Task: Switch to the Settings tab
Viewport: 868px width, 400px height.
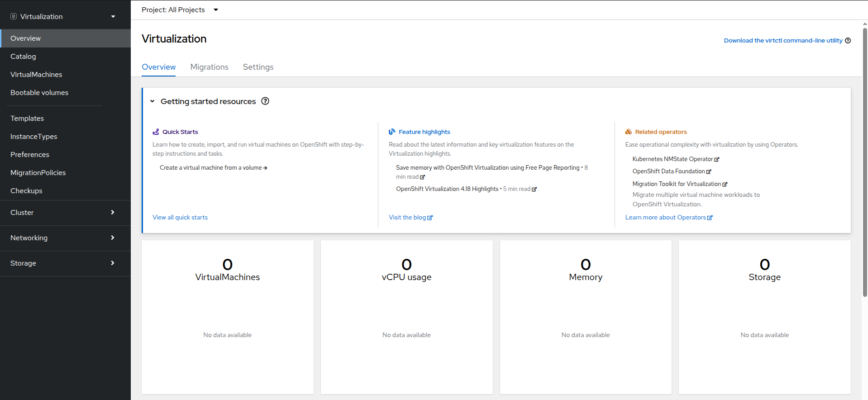Action: coord(258,67)
